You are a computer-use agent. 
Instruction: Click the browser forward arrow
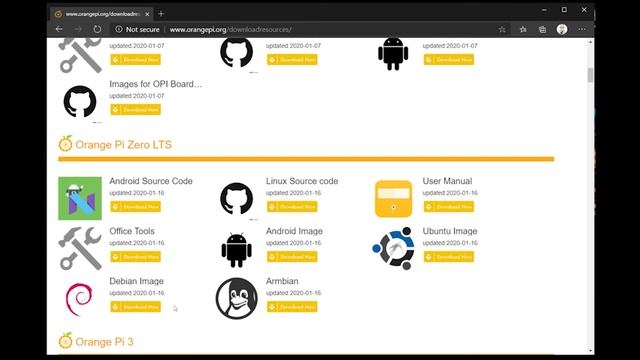click(x=78, y=29)
